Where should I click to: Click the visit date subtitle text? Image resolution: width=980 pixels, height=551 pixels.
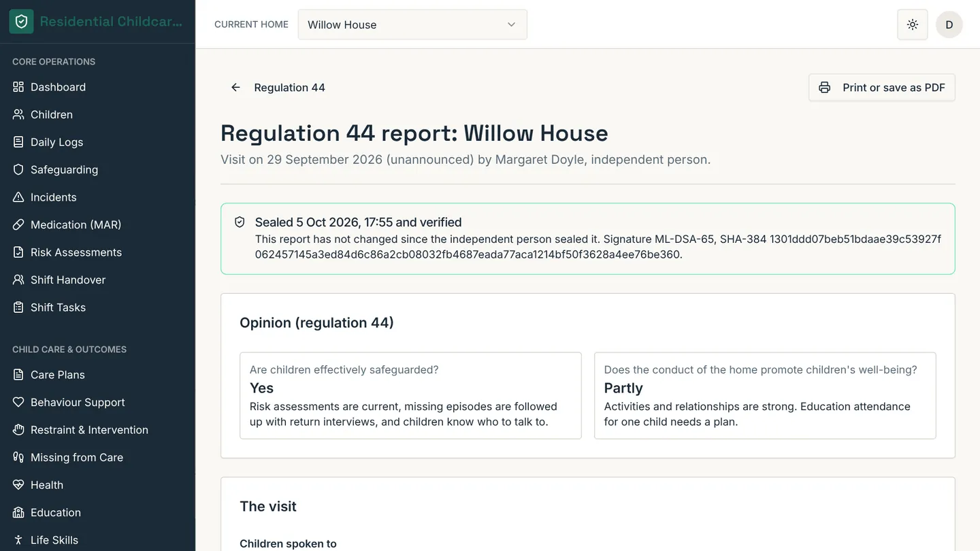(465, 160)
